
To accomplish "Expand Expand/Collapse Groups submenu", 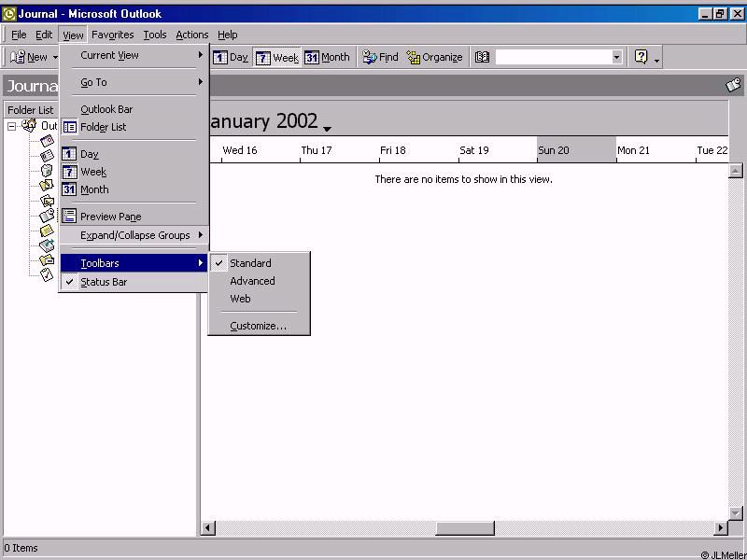I will coord(134,235).
